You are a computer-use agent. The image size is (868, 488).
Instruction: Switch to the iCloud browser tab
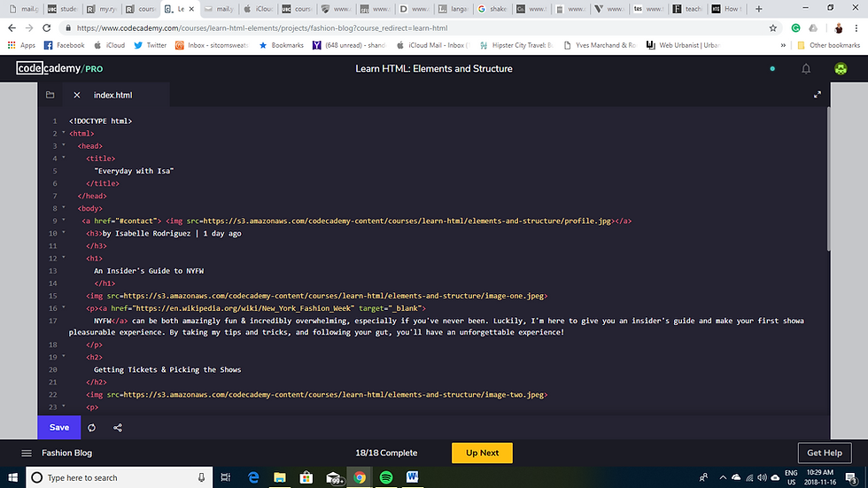[259, 9]
